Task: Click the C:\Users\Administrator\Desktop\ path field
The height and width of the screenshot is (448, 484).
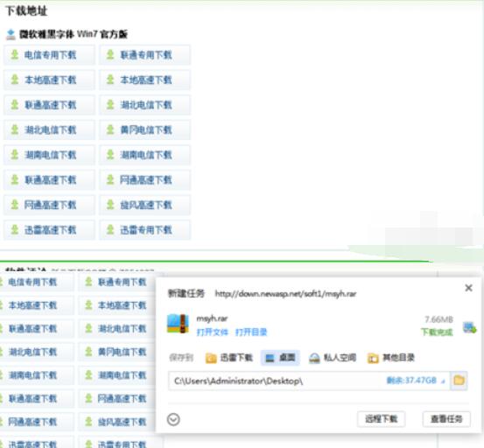Action: pyautogui.click(x=309, y=381)
